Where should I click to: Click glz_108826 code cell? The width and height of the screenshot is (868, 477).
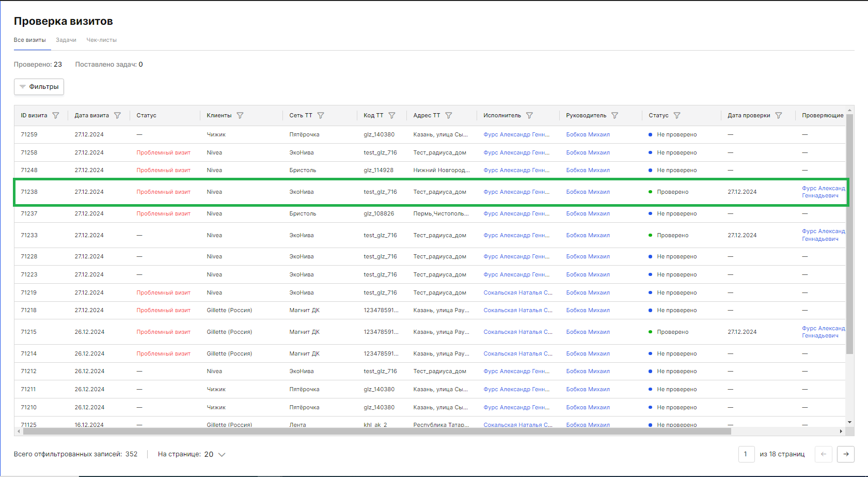pos(378,213)
